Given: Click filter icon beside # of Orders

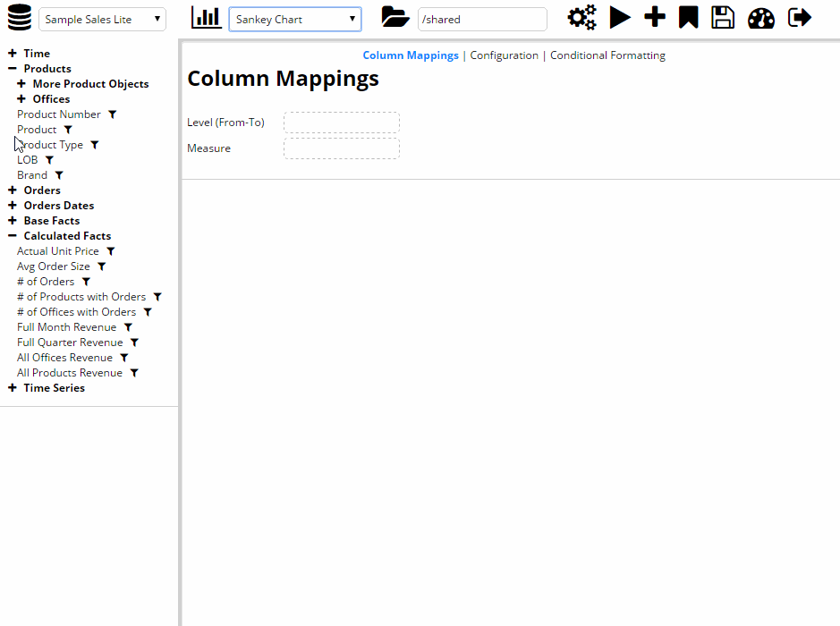Looking at the screenshot, I should point(86,282).
